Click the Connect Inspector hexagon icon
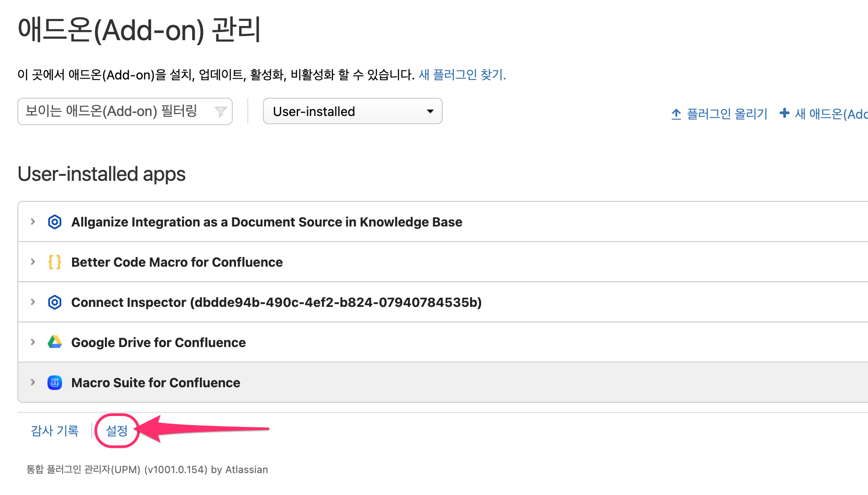 55,302
